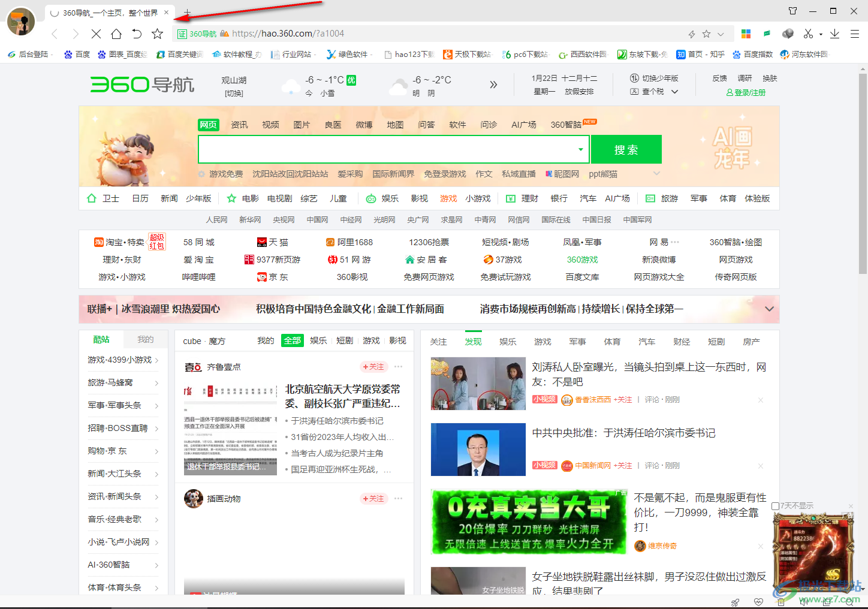Click the favorite star inside the address bar
This screenshot has height=609, width=868.
(x=706, y=34)
